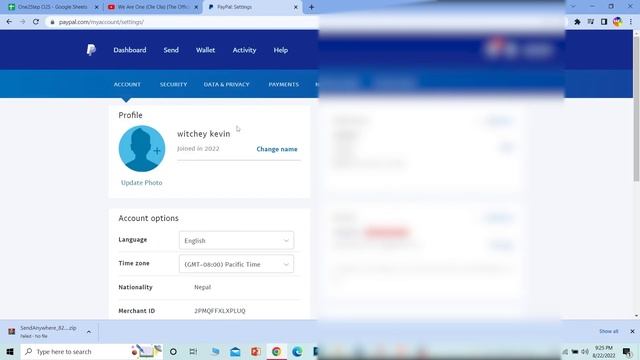Open the notification center icon
The width and height of the screenshot is (640, 360).
tap(627, 351)
